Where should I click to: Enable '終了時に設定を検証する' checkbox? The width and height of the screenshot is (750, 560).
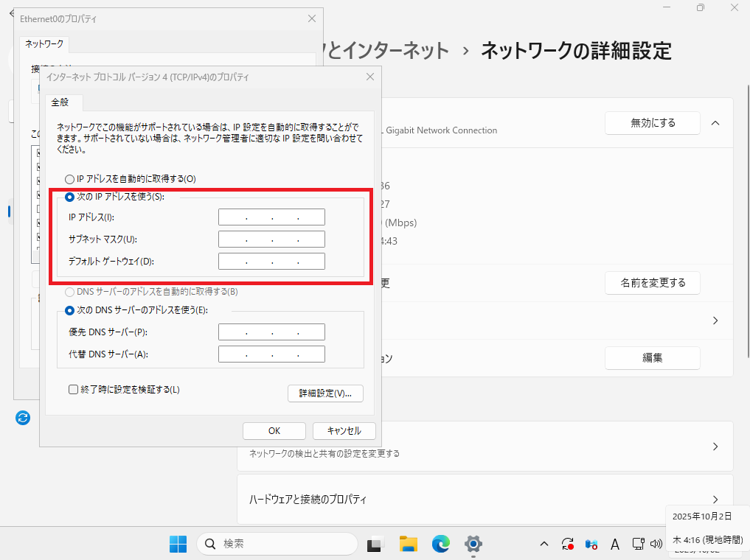pos(74,390)
